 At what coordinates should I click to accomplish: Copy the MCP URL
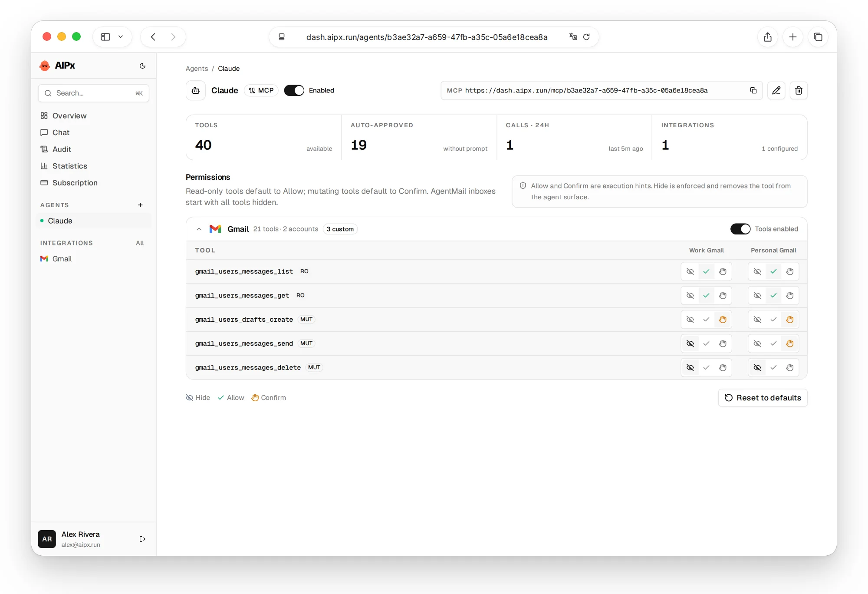click(753, 90)
